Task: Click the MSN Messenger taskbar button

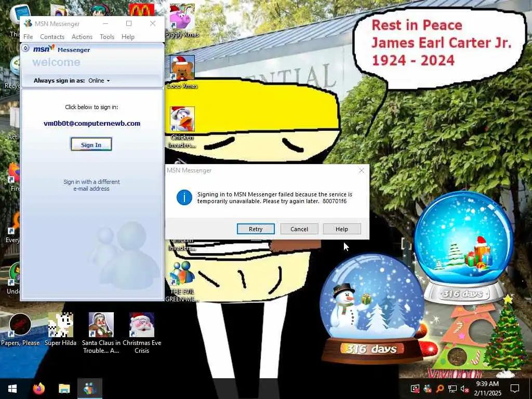Action: [89, 389]
